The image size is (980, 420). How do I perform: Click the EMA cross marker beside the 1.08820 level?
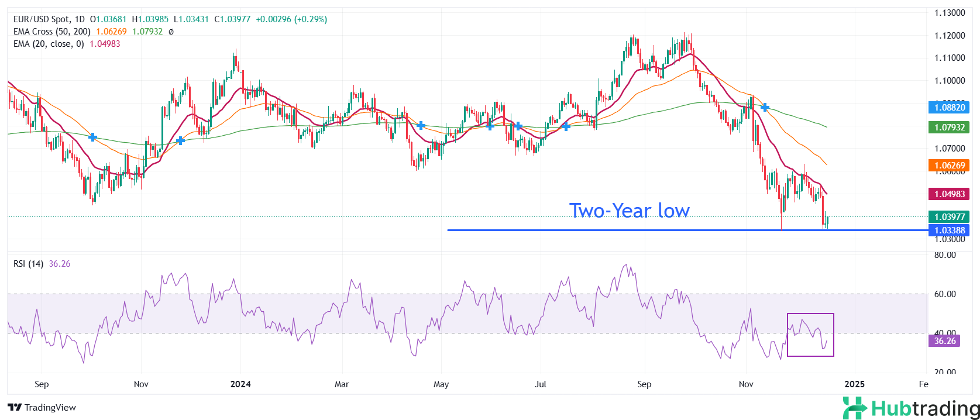click(765, 107)
